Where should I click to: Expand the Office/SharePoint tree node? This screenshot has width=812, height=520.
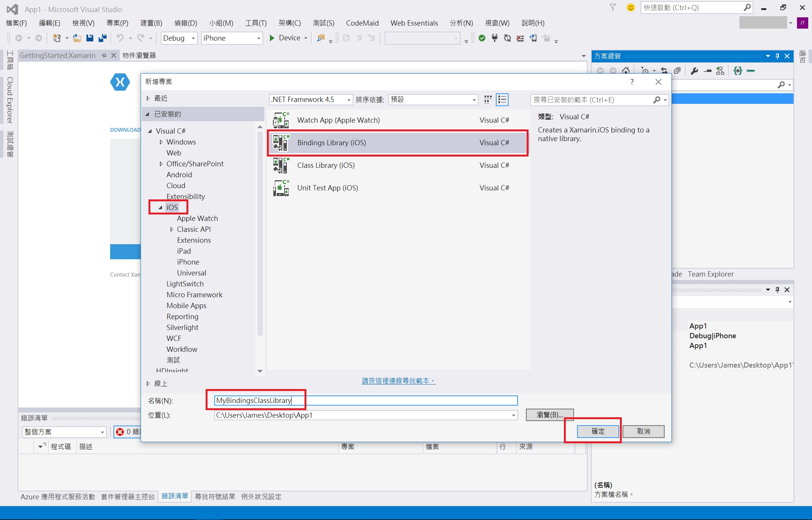click(161, 164)
